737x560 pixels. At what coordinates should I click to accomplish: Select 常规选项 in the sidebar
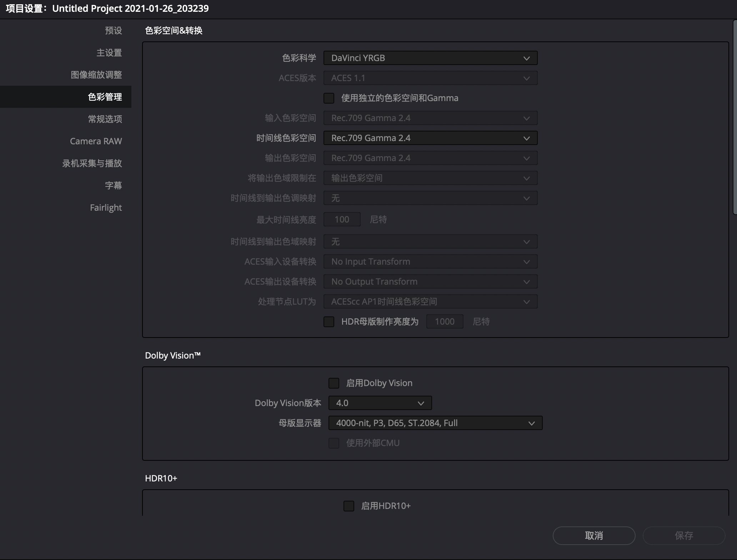105,119
